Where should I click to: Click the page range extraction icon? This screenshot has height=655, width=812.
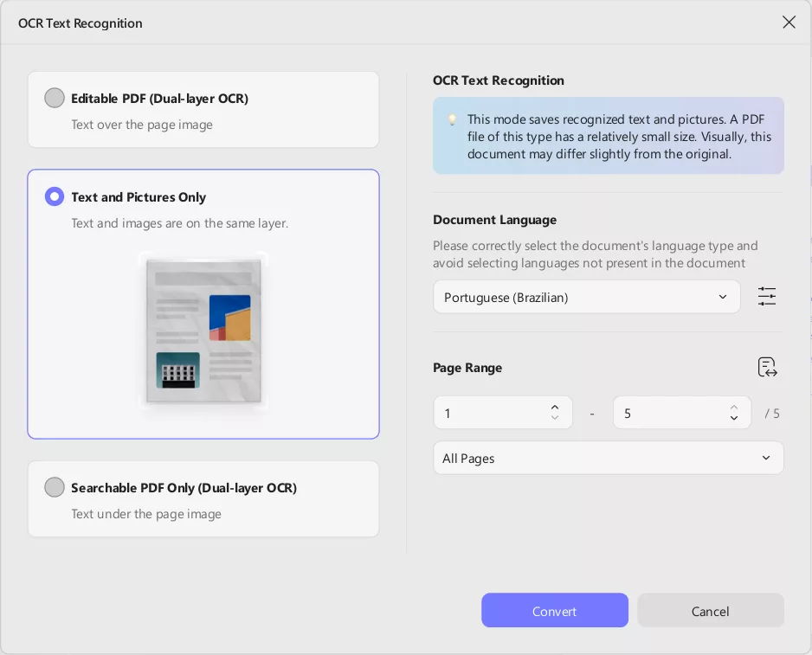pos(768,367)
